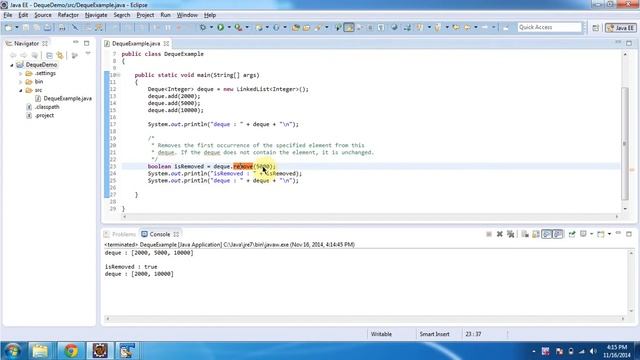
Task: Click the volume icon in system tray
Action: (x=593, y=351)
